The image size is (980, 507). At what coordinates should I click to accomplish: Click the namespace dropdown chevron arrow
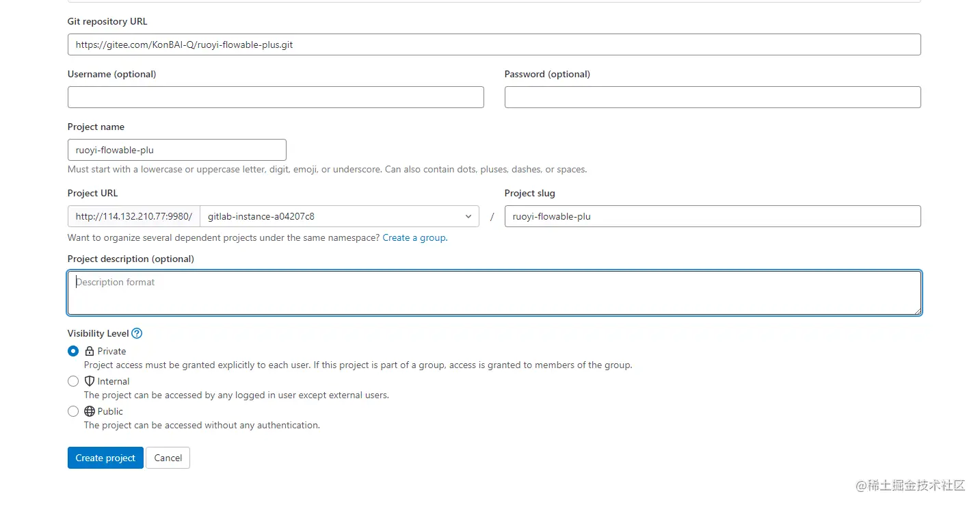point(468,216)
